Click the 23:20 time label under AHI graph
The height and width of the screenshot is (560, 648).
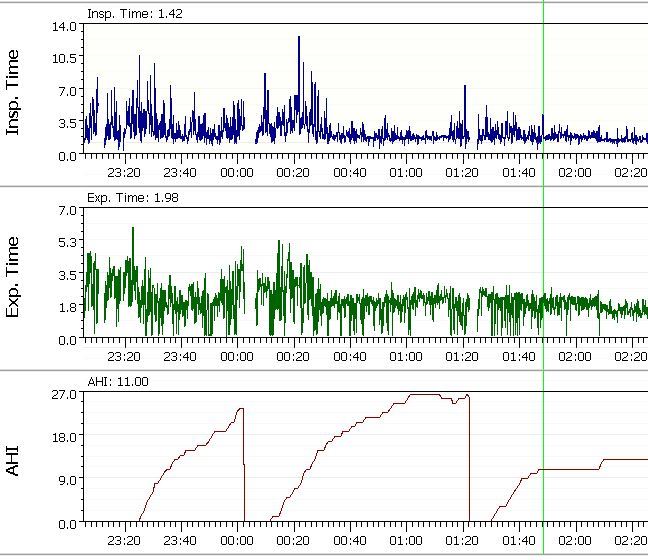point(124,540)
